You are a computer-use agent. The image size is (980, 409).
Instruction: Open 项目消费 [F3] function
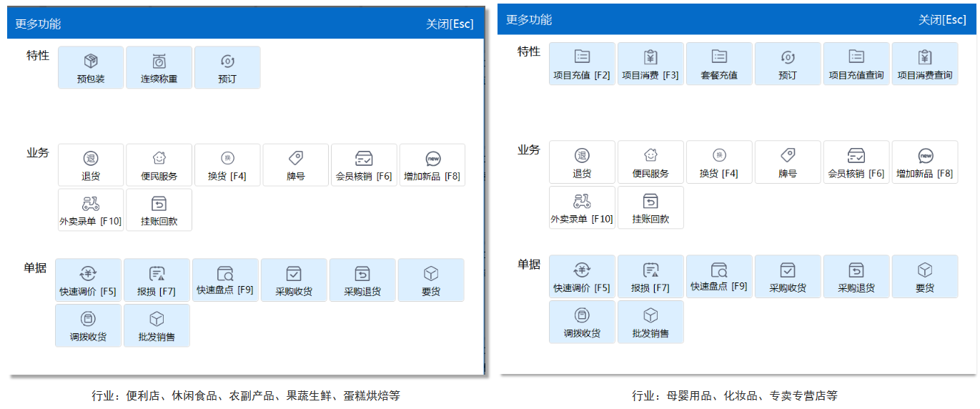click(650, 64)
